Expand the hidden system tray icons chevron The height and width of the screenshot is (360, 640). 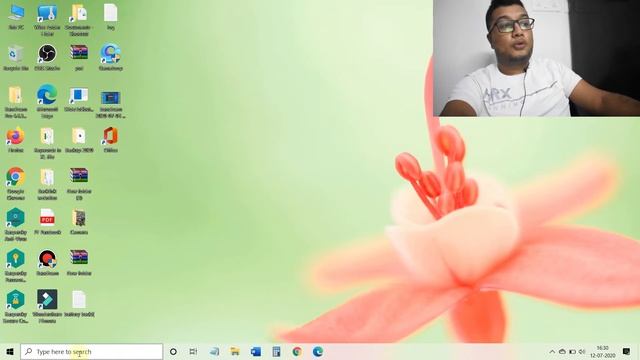[552, 351]
